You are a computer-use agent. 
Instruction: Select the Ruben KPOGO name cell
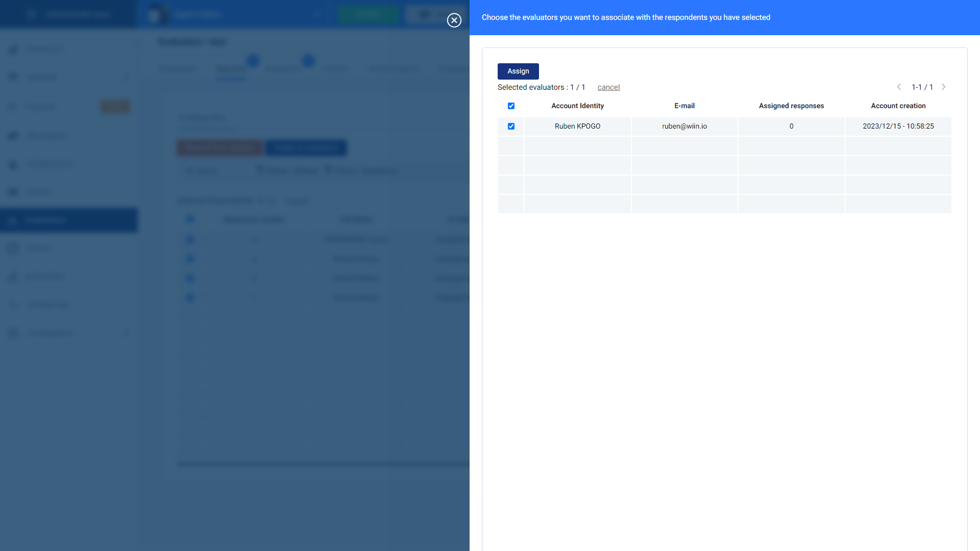(x=577, y=127)
